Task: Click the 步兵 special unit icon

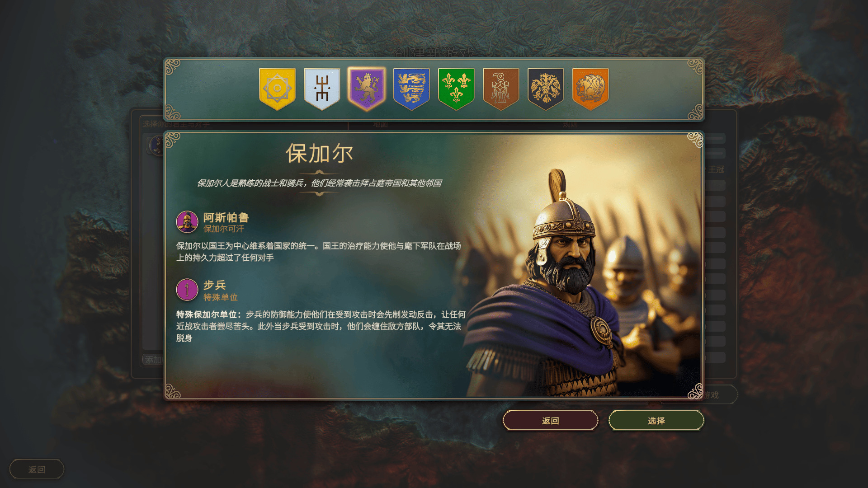Action: [x=187, y=290]
